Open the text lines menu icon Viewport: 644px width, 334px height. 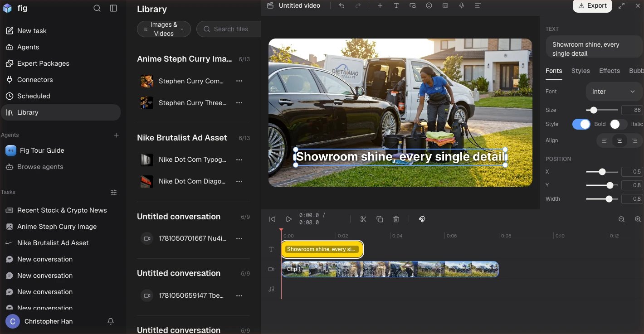pyautogui.click(x=478, y=5)
